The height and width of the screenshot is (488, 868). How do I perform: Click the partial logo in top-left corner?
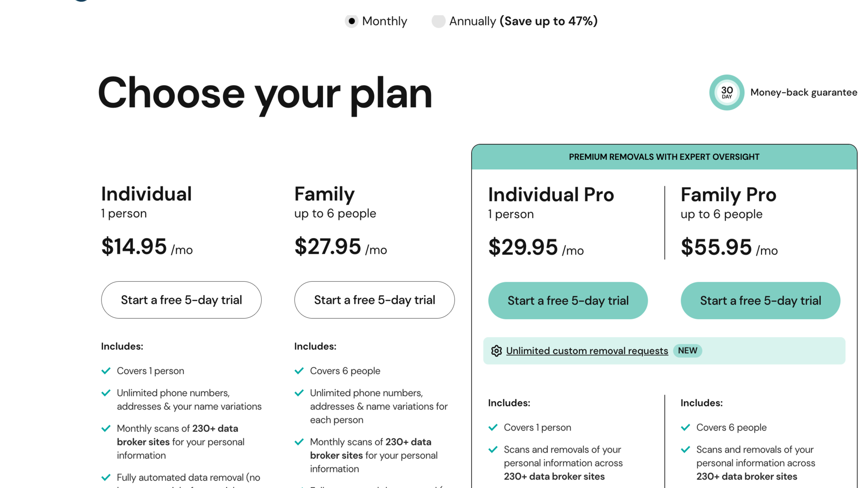click(x=81, y=2)
